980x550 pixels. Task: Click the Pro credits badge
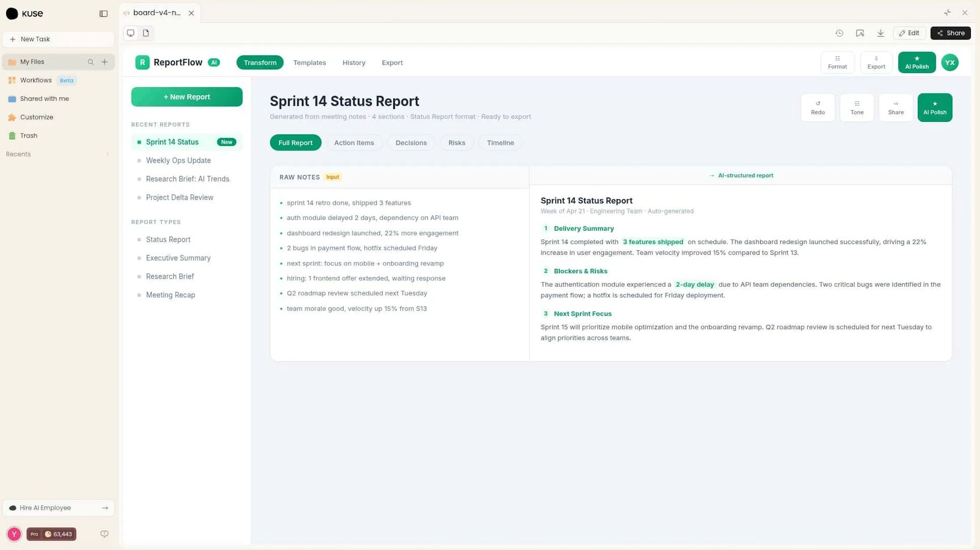click(x=51, y=534)
